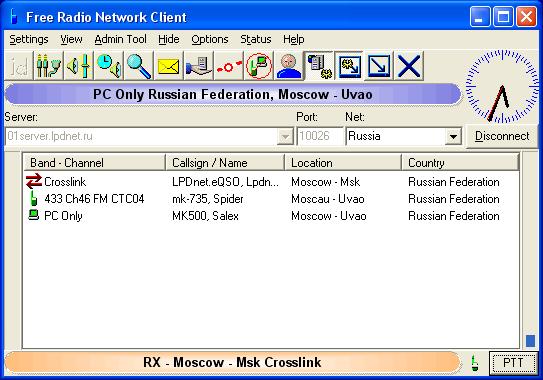Click 'MK500, Salex' callsign cell
543x380 pixels.
pos(205,216)
